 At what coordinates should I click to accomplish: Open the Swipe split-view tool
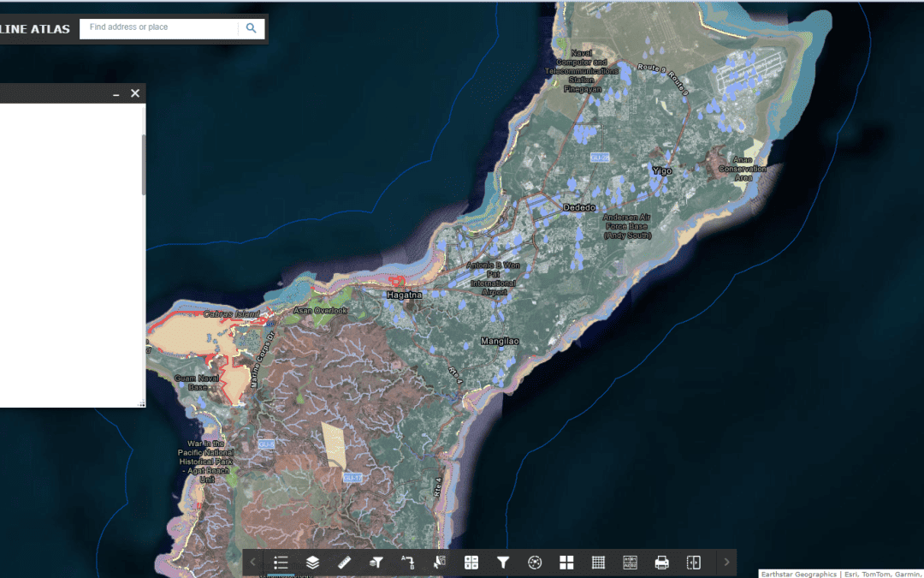click(x=693, y=563)
